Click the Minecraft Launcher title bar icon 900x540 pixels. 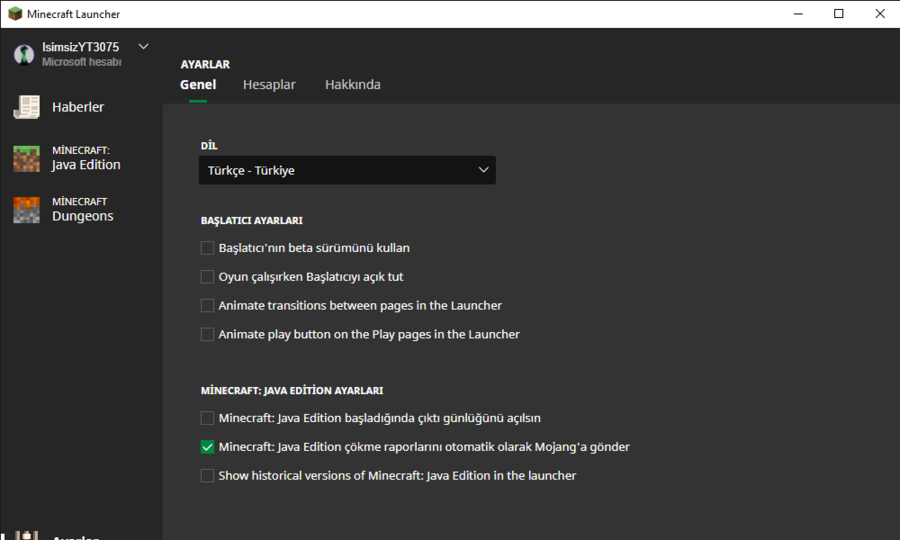[x=15, y=14]
